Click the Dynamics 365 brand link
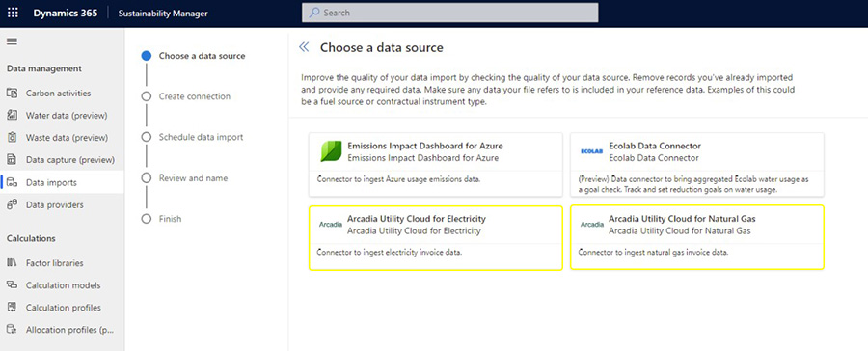This screenshot has height=351, width=868. [66, 13]
